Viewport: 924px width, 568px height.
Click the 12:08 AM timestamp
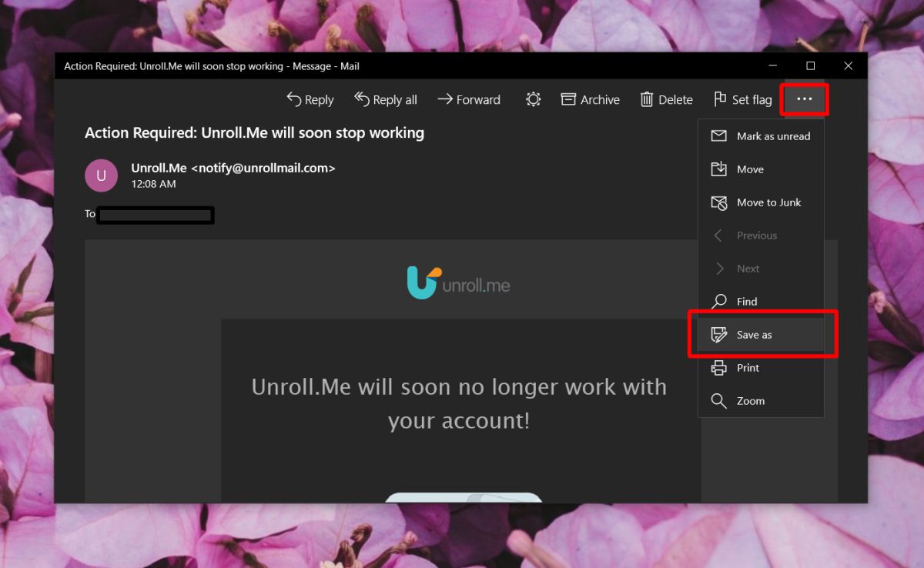(x=153, y=185)
